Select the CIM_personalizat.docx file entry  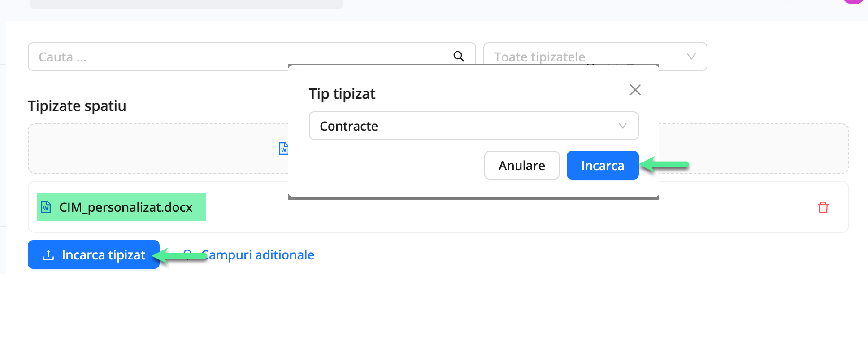121,207
